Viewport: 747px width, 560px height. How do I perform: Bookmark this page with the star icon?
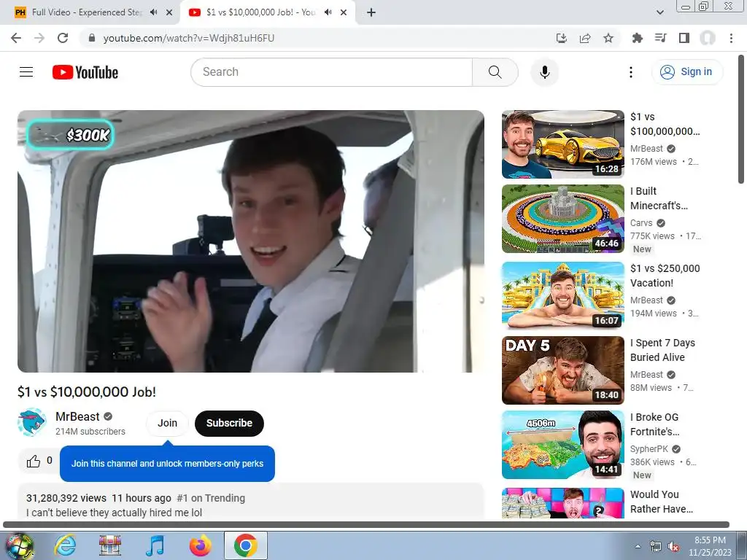tap(608, 38)
